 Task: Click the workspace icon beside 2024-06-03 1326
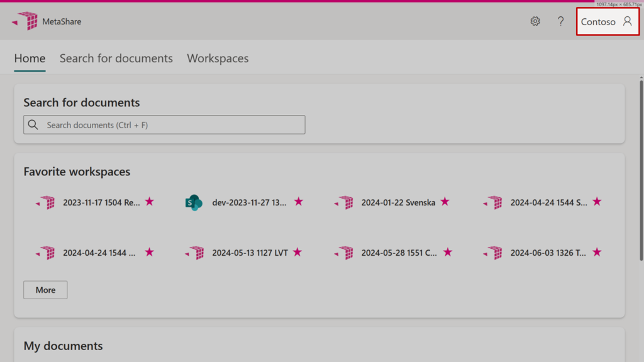pyautogui.click(x=492, y=253)
